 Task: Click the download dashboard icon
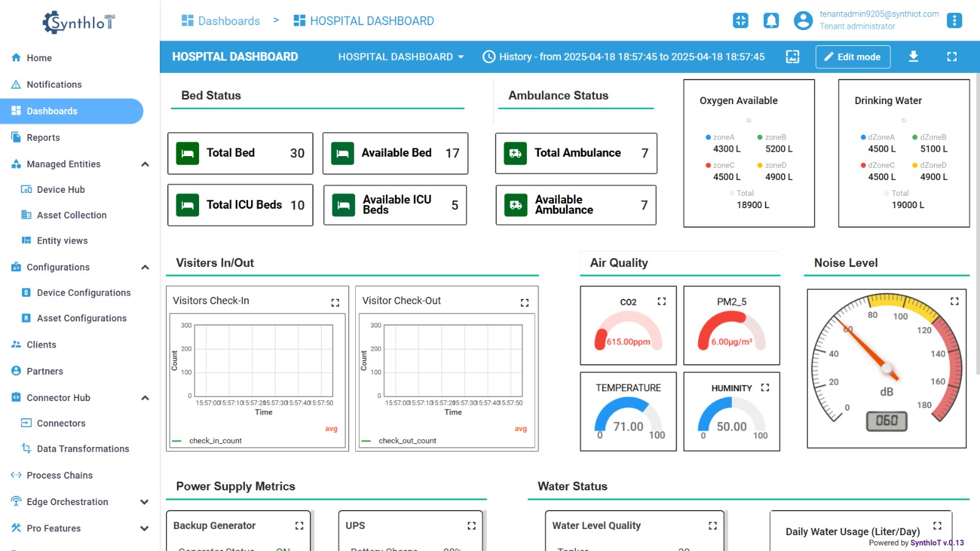click(913, 57)
